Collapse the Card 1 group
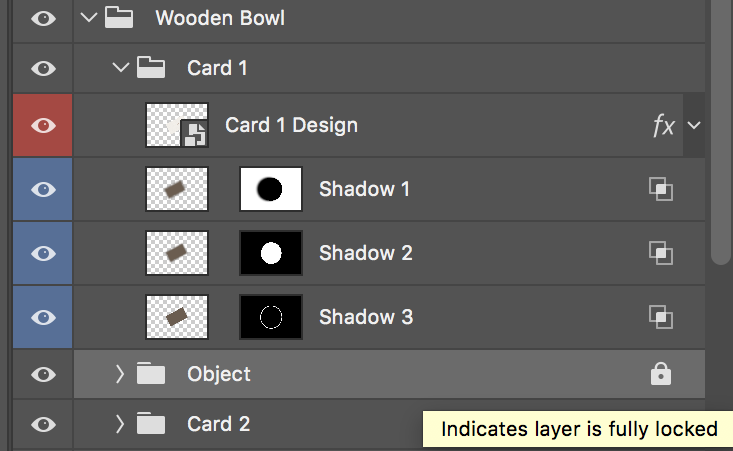 (x=120, y=68)
